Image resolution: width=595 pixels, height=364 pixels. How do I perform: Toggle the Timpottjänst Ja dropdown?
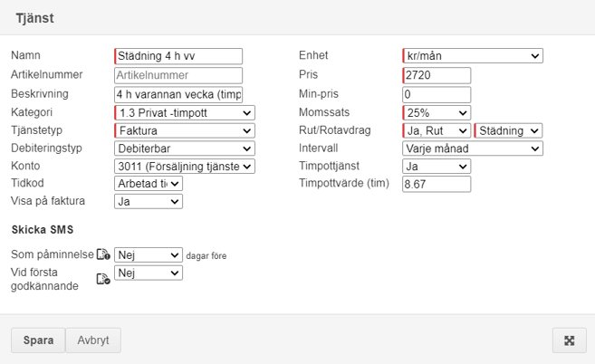click(437, 166)
